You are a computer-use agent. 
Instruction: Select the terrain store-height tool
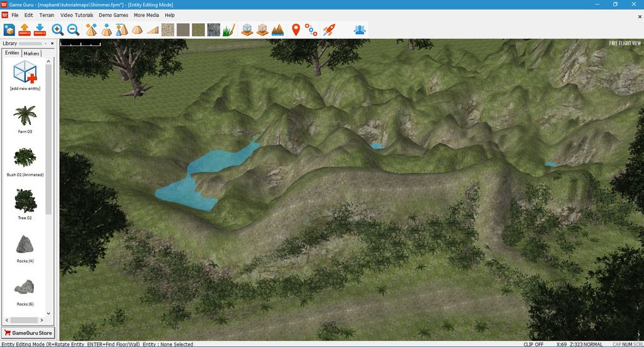pos(121,30)
